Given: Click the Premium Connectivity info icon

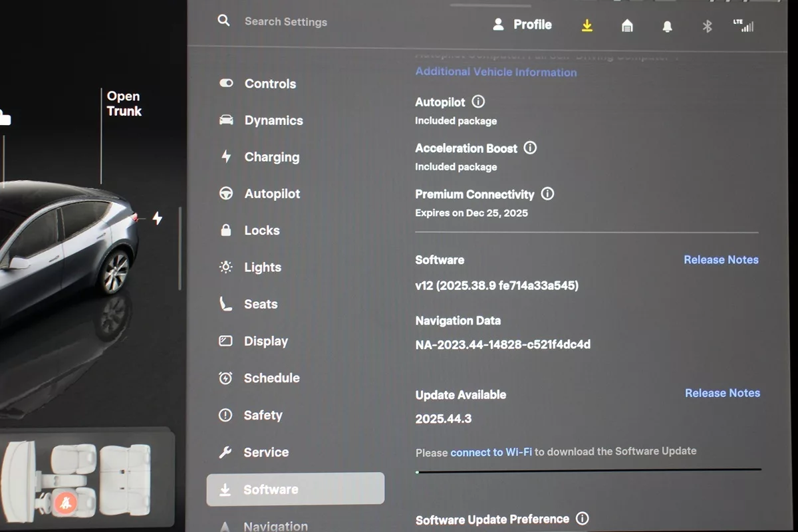Looking at the screenshot, I should point(547,194).
